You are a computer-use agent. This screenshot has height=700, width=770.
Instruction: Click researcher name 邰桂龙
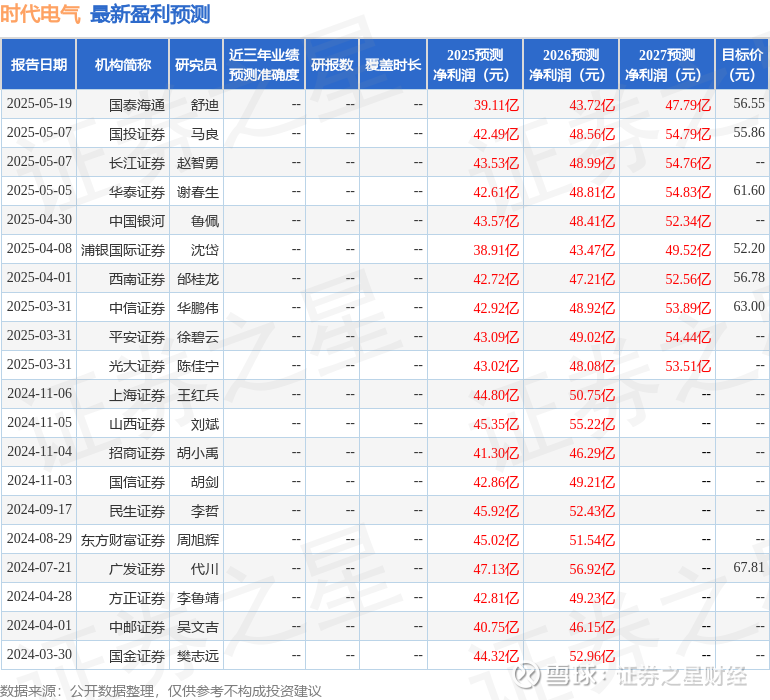(x=198, y=279)
